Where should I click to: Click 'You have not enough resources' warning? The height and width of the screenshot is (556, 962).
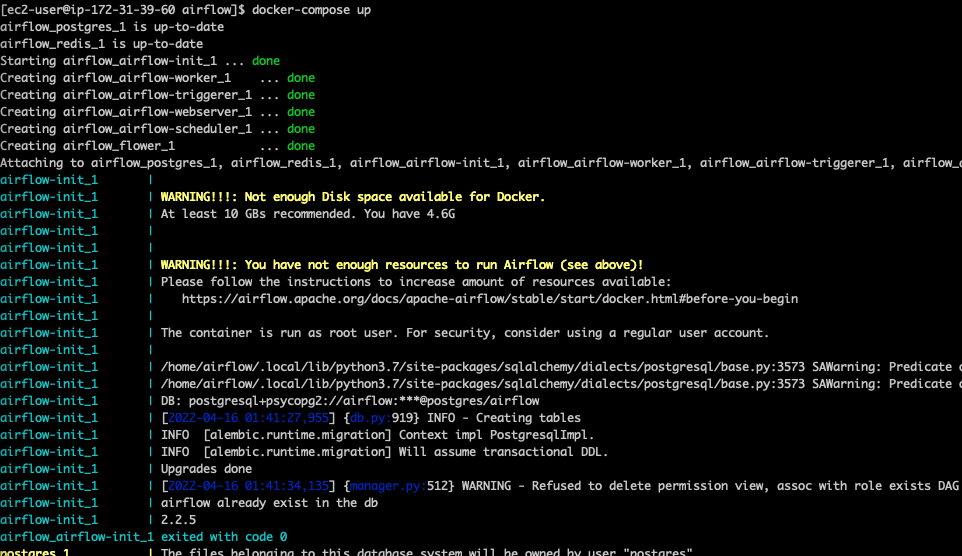coord(402,265)
